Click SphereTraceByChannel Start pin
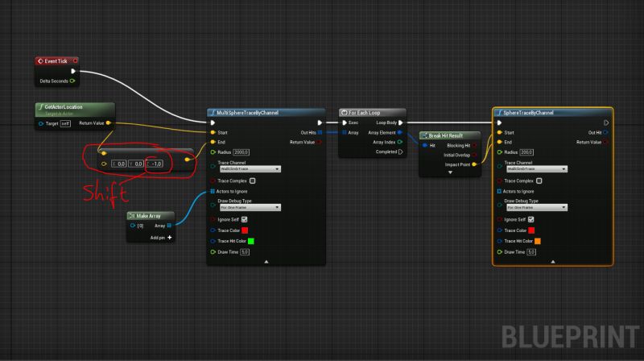The image size is (644, 361). tap(499, 132)
